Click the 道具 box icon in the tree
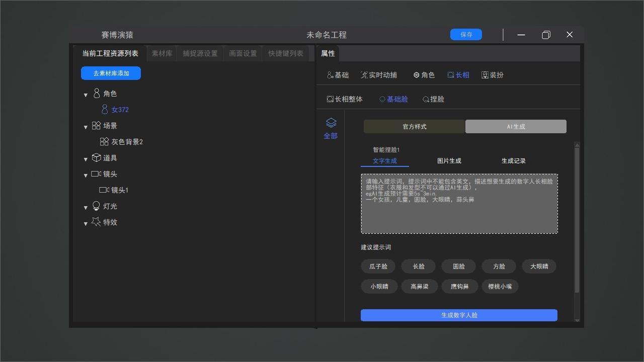This screenshot has height=362, width=644. pos(96,158)
